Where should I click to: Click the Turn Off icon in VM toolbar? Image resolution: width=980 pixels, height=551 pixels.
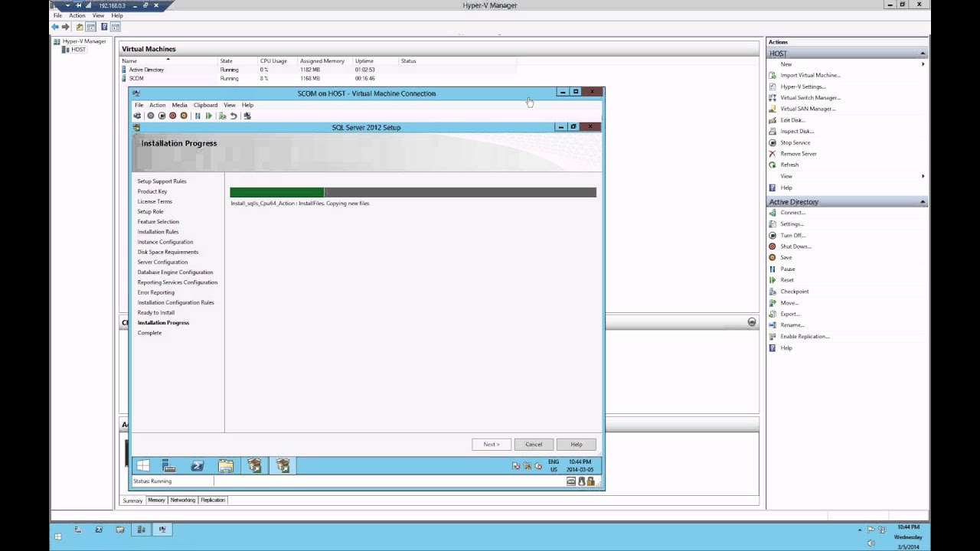tap(162, 116)
